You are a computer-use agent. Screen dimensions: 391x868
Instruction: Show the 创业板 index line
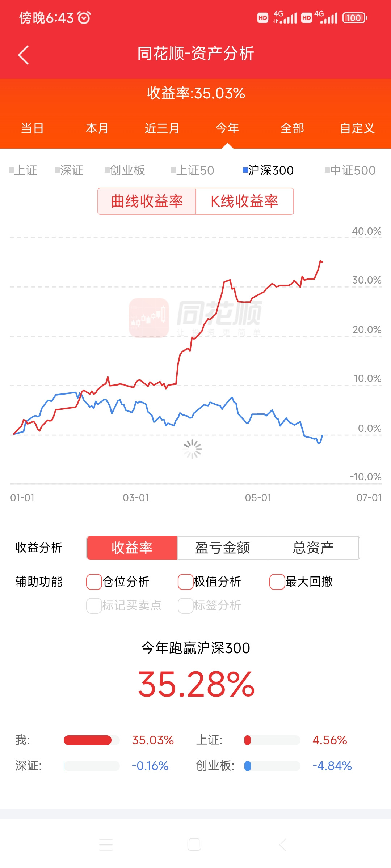pos(125,170)
